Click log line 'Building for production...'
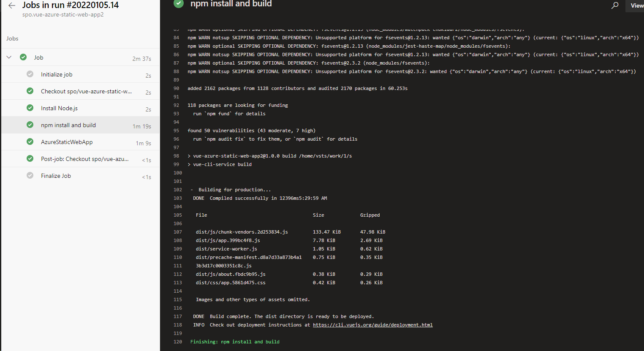Viewport: 644px width, 351px height. tap(231, 190)
